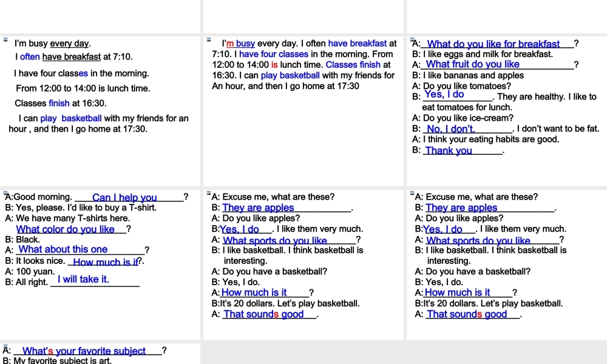Click the blue answer "What do you like for breakfast"
Image resolution: width=607 pixels, height=364 pixels.
point(493,44)
